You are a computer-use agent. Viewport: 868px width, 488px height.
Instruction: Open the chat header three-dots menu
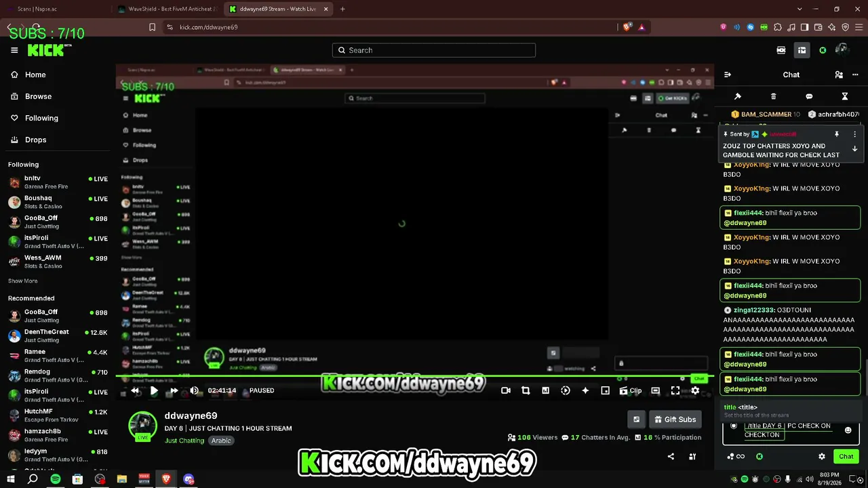[854, 75]
